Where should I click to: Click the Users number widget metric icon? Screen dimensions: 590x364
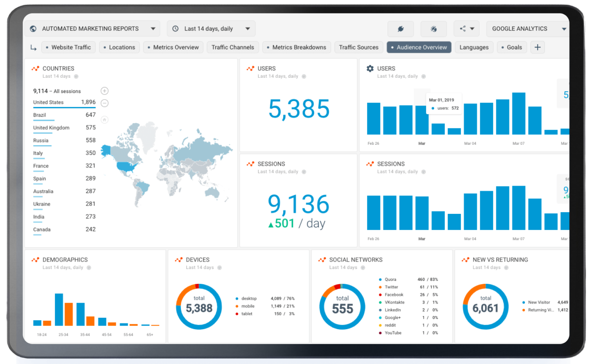(250, 69)
